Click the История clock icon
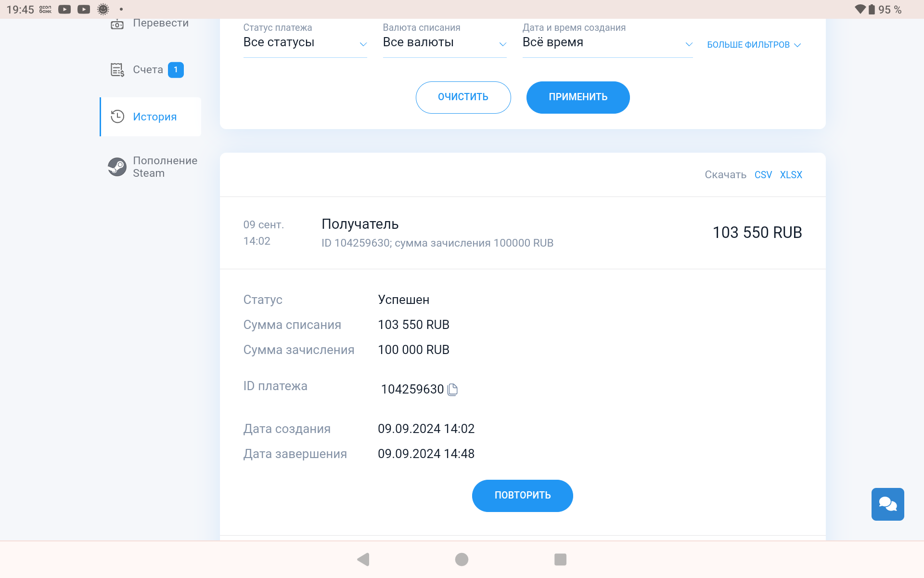The image size is (924, 578). click(117, 117)
